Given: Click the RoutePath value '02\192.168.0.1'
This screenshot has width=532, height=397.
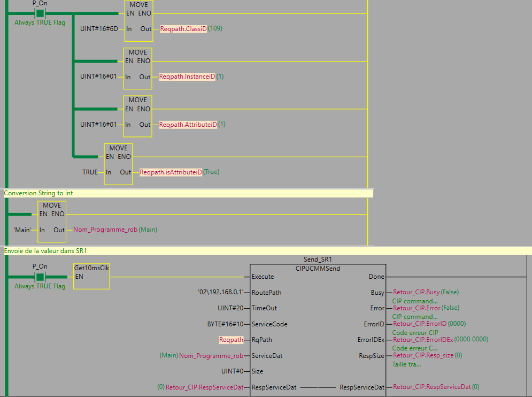Looking at the screenshot, I should pos(221,292).
